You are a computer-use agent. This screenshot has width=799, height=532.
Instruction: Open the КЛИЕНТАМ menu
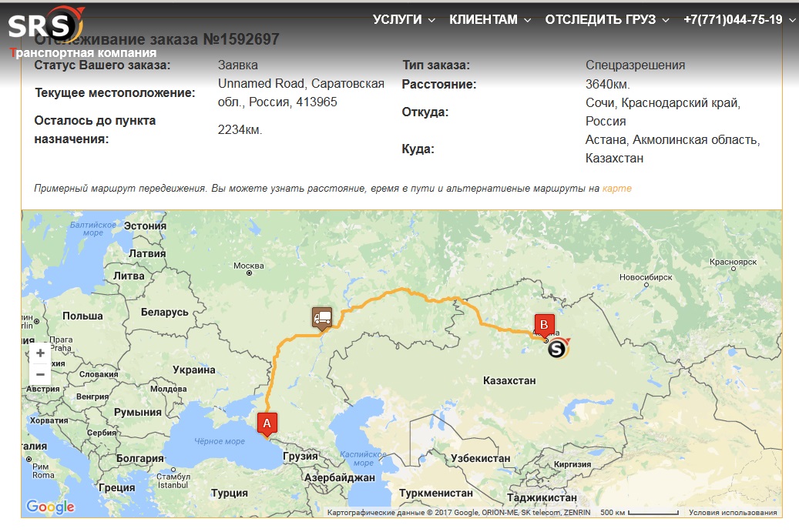(x=483, y=20)
